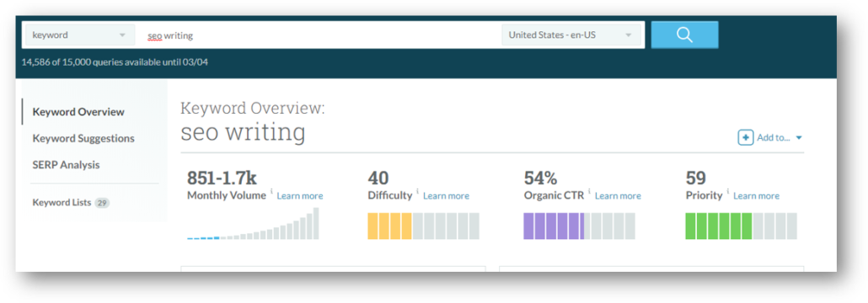868x303 pixels.
Task: Click info icon next to Priority
Action: click(x=727, y=192)
